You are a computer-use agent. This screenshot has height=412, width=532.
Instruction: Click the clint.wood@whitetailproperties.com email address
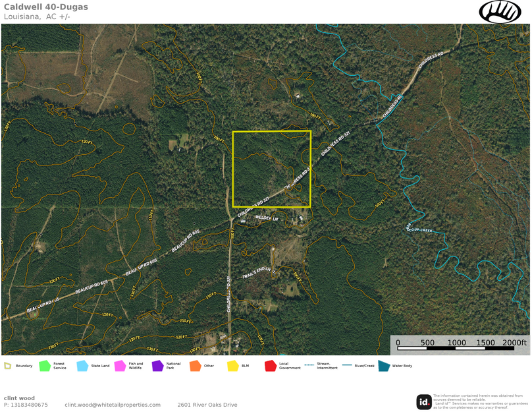[x=113, y=405]
